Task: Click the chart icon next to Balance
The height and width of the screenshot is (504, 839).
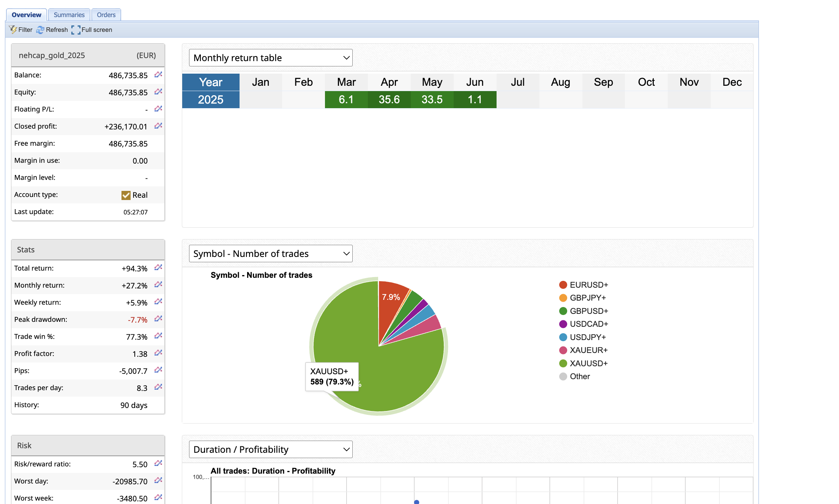Action: coord(158,75)
